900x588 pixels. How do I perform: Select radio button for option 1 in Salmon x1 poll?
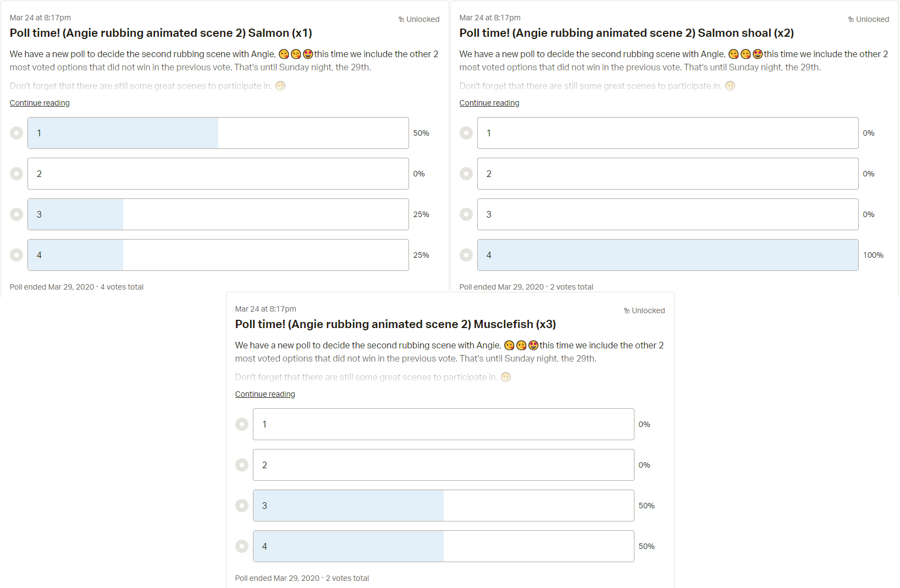[x=16, y=133]
